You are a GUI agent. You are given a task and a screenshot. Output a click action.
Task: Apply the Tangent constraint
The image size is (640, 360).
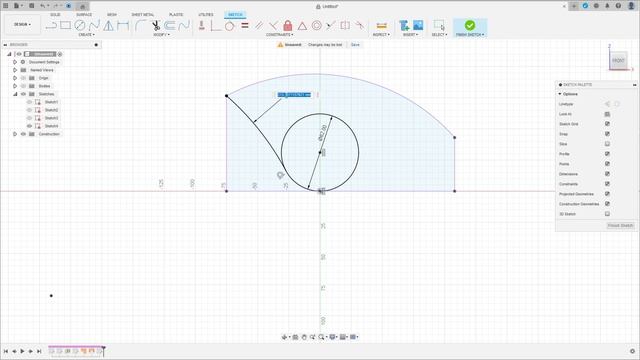click(x=229, y=26)
